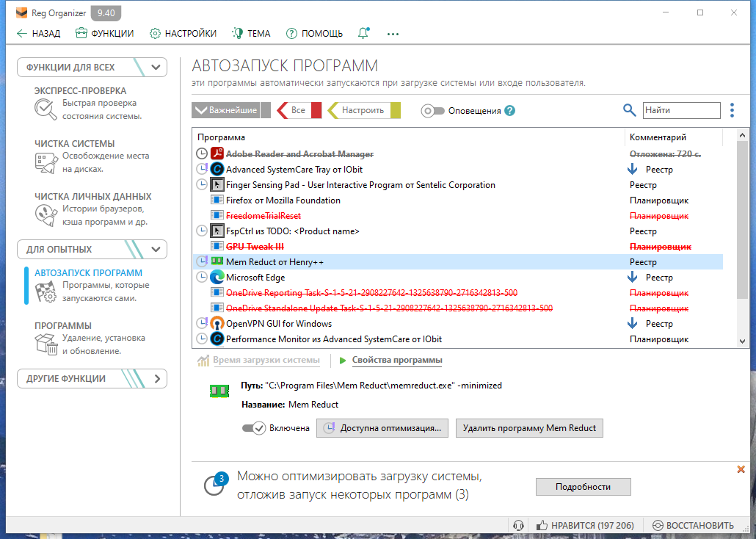756x539 pixels.
Task: Click the blue down arrow on OpenVPN row
Action: pyautogui.click(x=633, y=323)
